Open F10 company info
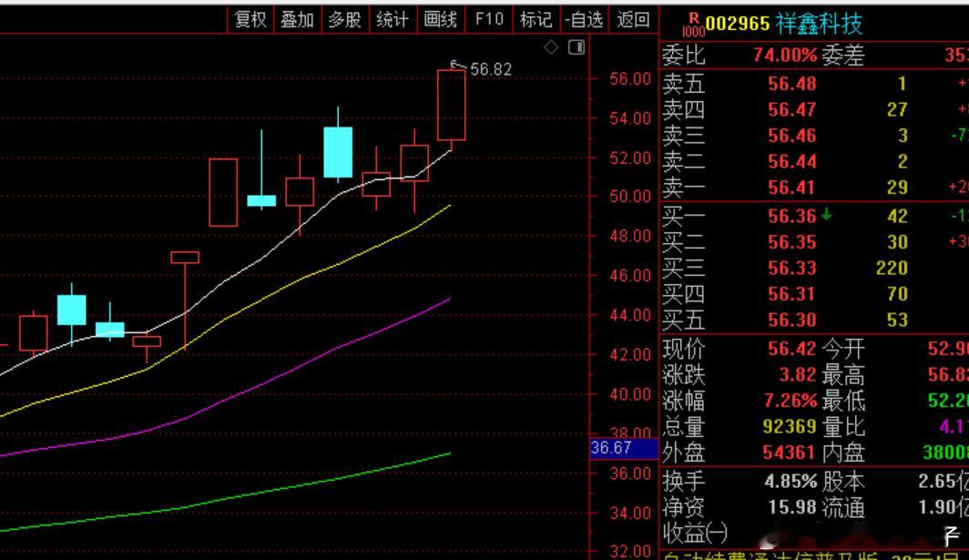 point(489,20)
